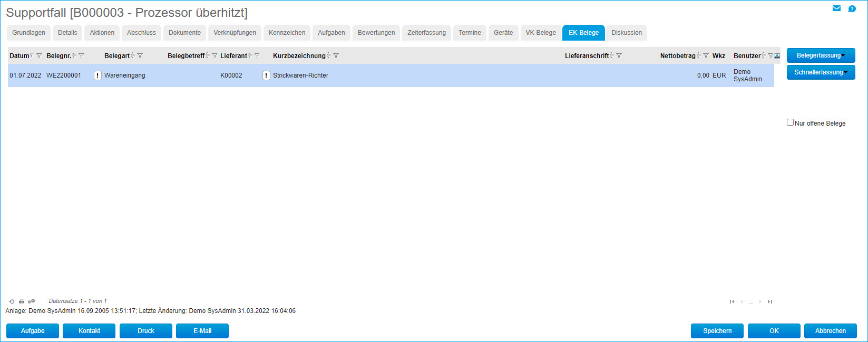Click the Aufgabe button
Image resolution: width=868 pixels, height=342 pixels.
[x=33, y=331]
